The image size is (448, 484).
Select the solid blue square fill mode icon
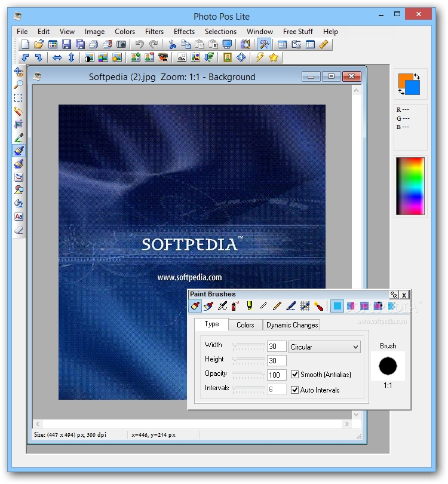(337, 306)
